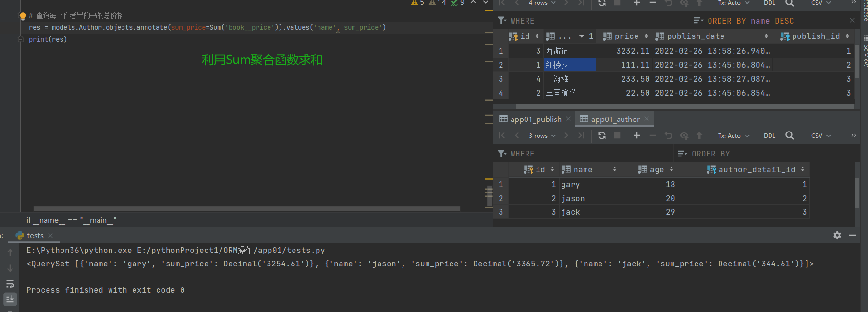The height and width of the screenshot is (312, 868).
Task: Go to last page in app01_author table
Action: (x=582, y=136)
